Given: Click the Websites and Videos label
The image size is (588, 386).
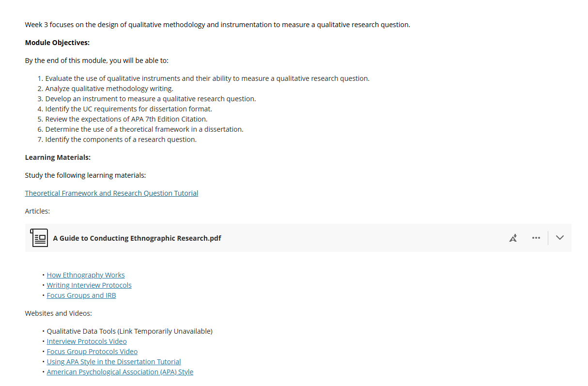Looking at the screenshot, I should pos(58,313).
